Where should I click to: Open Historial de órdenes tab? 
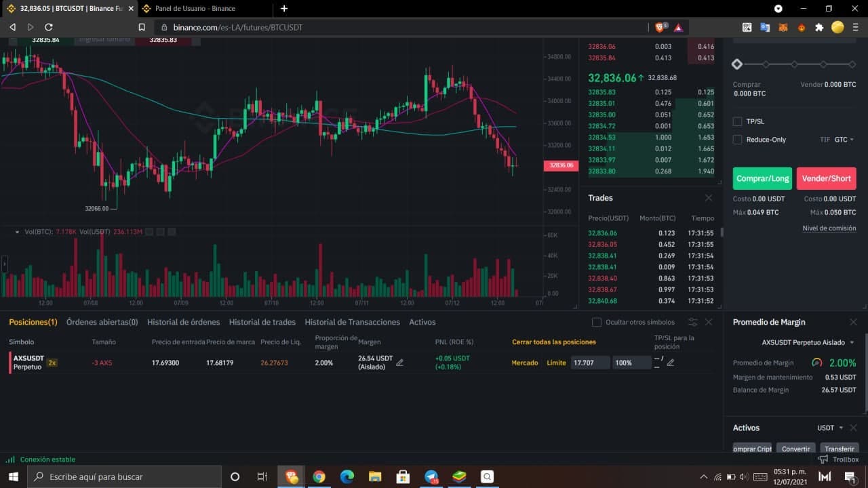(184, 322)
